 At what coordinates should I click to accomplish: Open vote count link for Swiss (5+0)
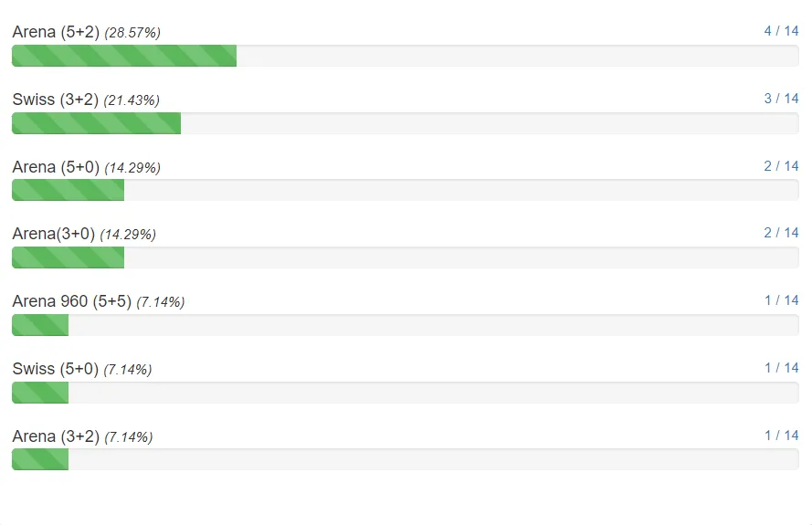click(x=781, y=368)
